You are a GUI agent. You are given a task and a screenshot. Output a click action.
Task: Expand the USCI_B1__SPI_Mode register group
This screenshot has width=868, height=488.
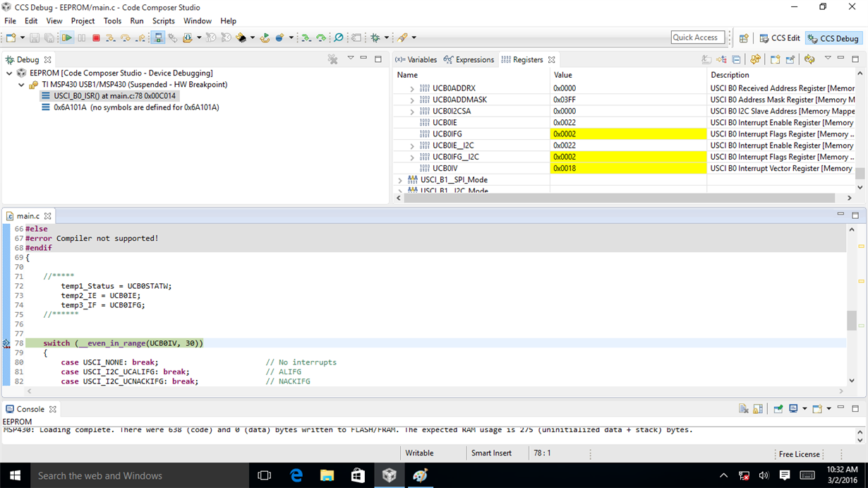(x=400, y=180)
